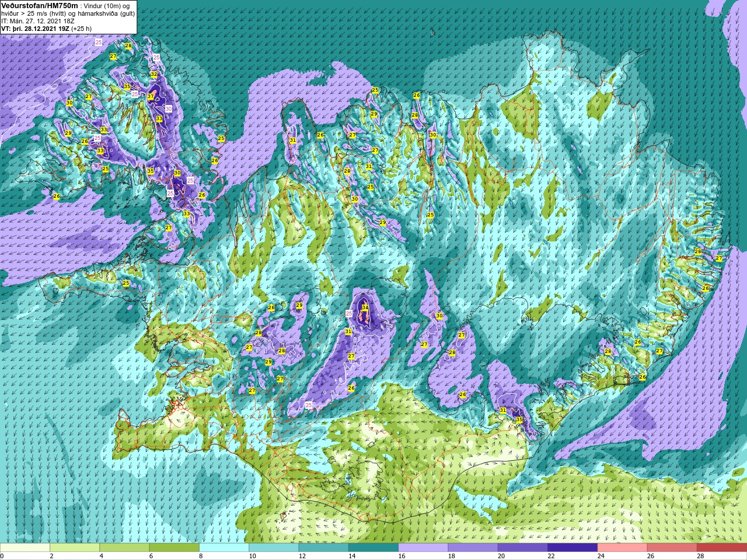Select the 'IT: Mán. 27. 12. 2021 18Z' line
Image resolution: width=747 pixels, height=560 pixels.
[x=38, y=21]
